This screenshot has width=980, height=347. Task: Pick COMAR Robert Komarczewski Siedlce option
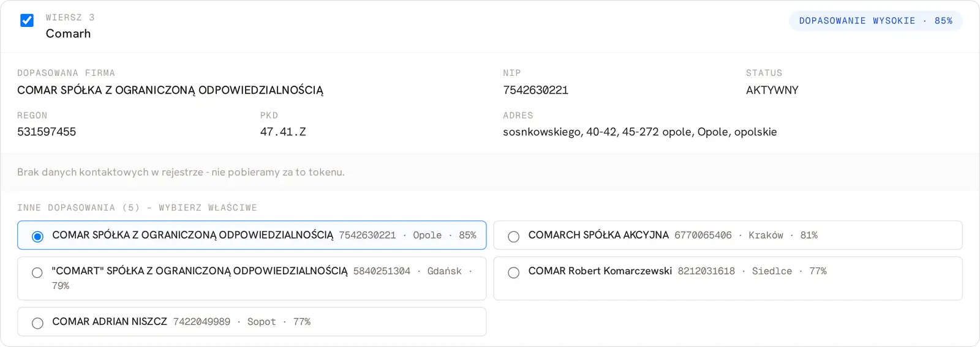[x=513, y=272]
